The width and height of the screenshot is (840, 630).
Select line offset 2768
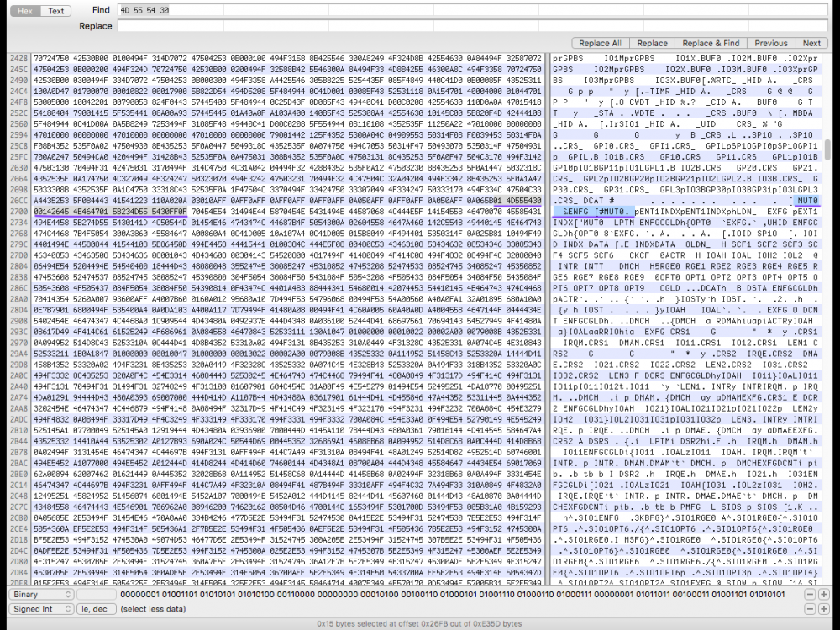(18, 233)
